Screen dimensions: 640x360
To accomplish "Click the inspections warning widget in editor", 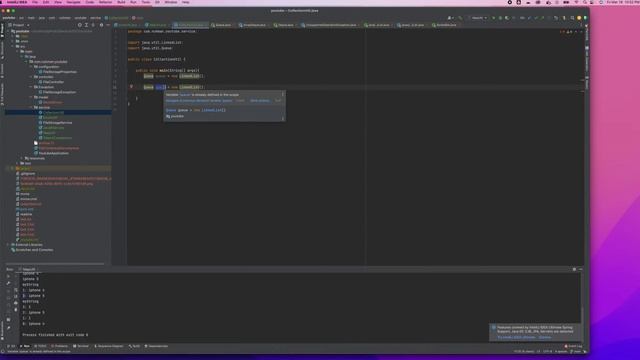I will pyautogui.click(x=565, y=31).
